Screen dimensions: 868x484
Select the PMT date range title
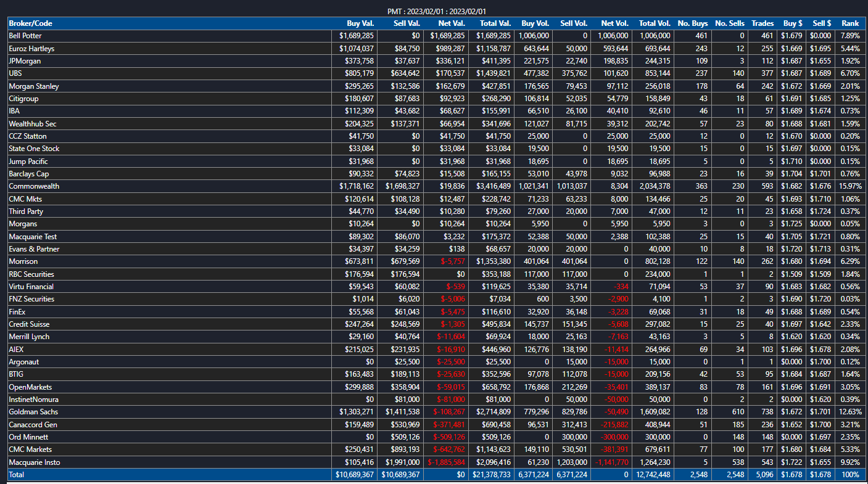pos(437,11)
